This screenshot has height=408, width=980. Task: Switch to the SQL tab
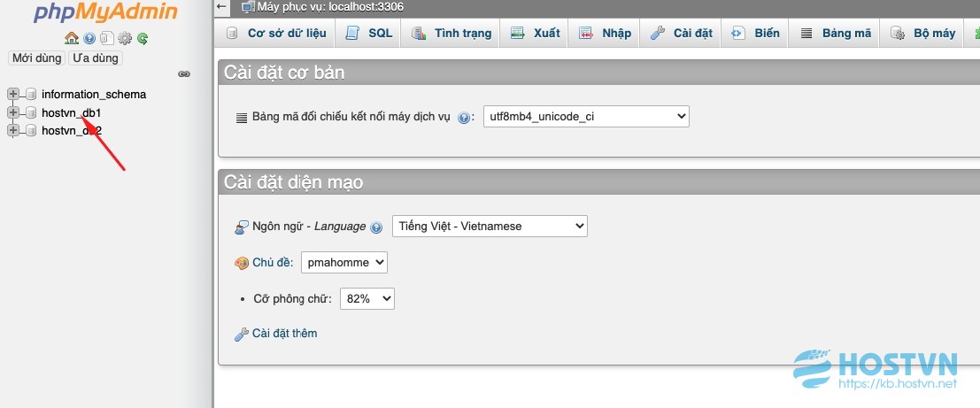pos(369,33)
